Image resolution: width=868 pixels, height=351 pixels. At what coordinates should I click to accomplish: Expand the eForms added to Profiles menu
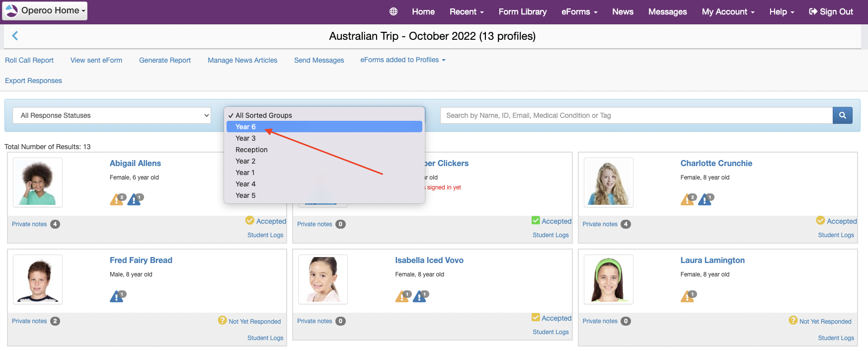point(402,60)
